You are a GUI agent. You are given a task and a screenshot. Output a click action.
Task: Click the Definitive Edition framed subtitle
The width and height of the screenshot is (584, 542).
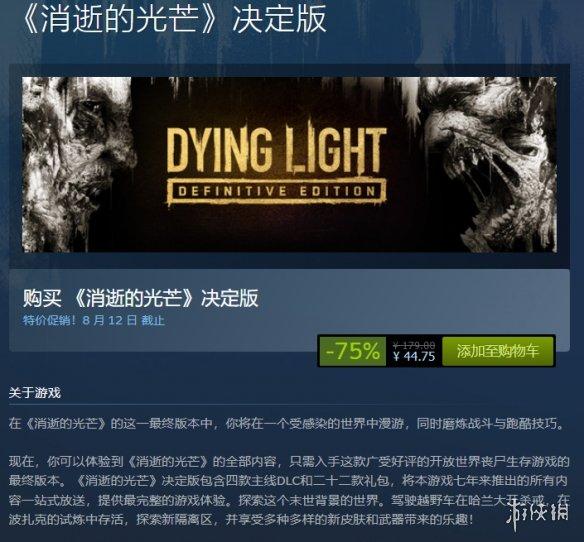pyautogui.click(x=276, y=191)
